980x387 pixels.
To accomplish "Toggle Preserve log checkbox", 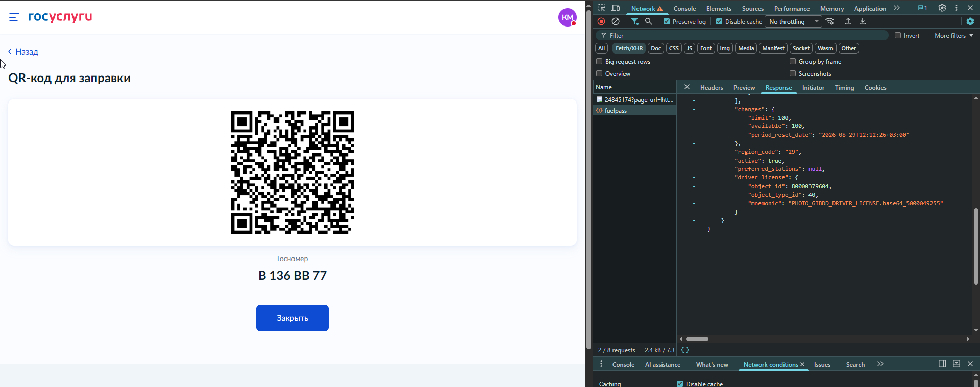I will [x=667, y=21].
